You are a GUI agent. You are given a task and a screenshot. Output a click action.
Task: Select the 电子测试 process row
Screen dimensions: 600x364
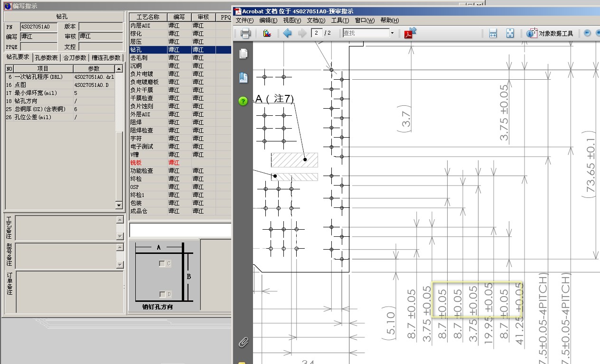180,147
